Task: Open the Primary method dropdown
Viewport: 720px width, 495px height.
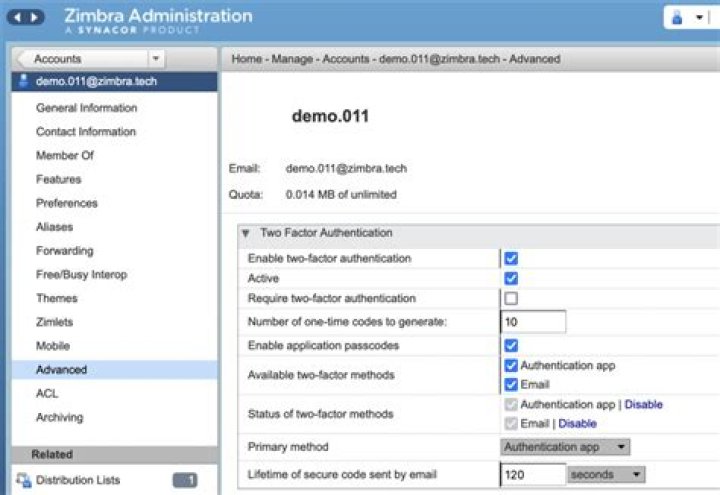Action: pyautogui.click(x=565, y=447)
